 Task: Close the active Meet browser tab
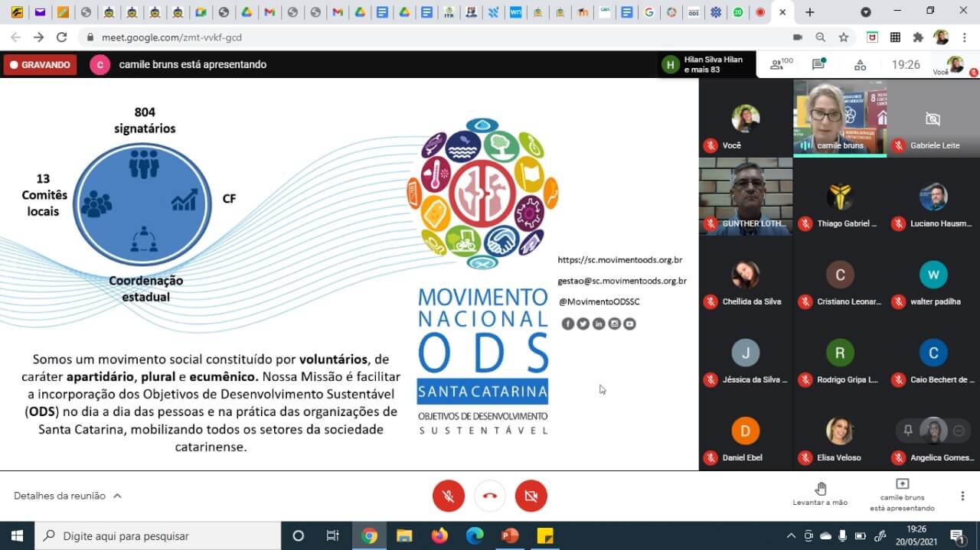click(782, 12)
